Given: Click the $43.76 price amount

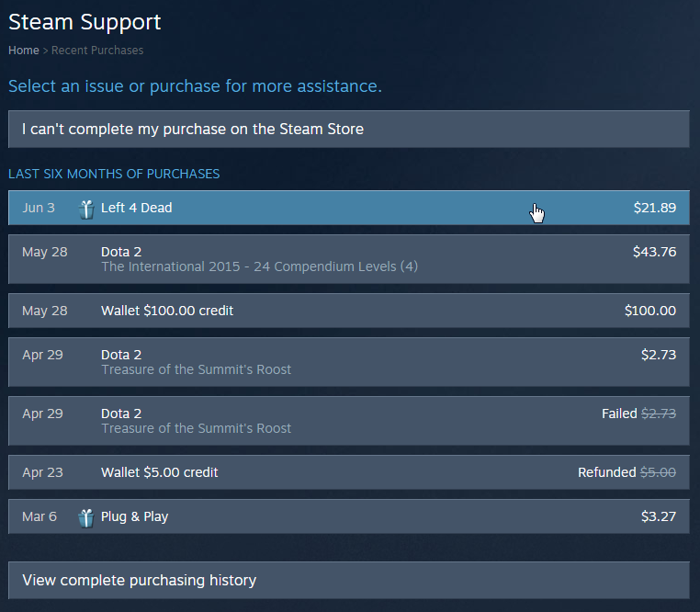Looking at the screenshot, I should click(654, 252).
